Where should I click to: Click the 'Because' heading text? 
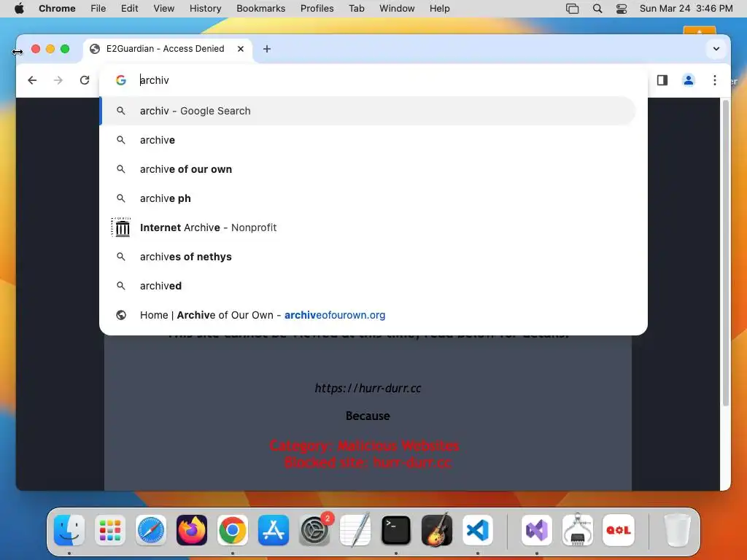[368, 416]
